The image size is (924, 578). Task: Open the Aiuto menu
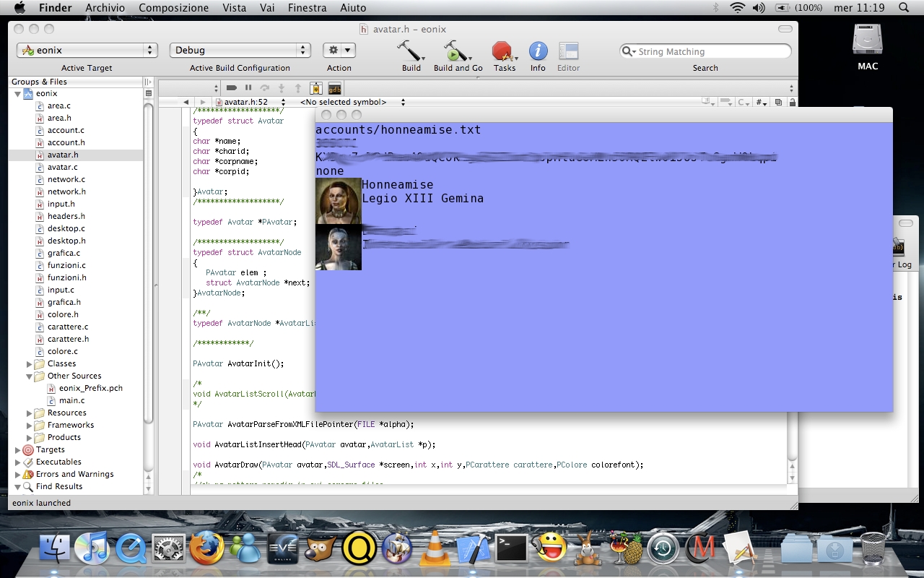353,8
